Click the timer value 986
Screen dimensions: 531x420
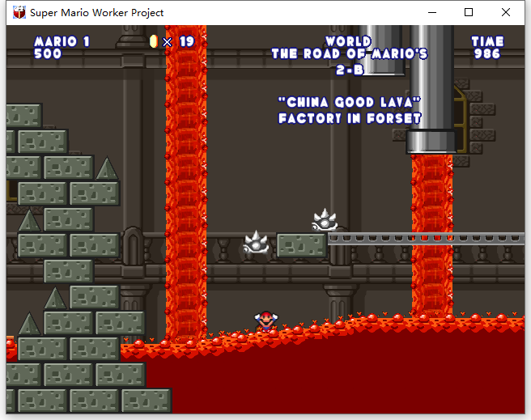tap(487, 53)
